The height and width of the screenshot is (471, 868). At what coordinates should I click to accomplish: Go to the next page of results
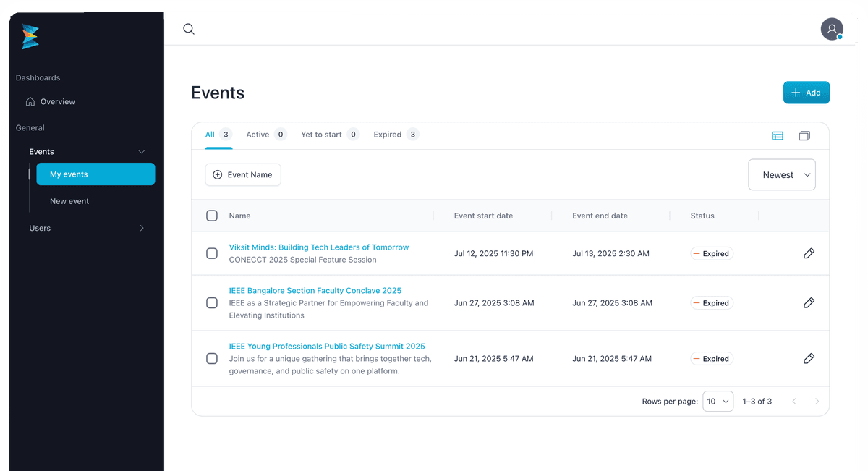click(x=817, y=401)
